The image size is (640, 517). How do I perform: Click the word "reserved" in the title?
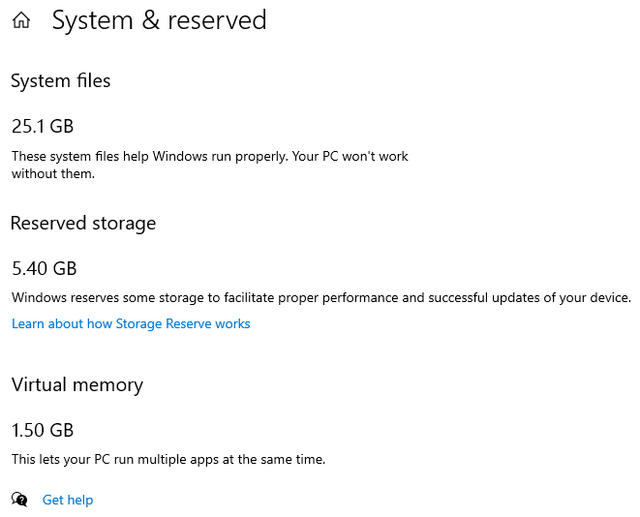[x=217, y=20]
